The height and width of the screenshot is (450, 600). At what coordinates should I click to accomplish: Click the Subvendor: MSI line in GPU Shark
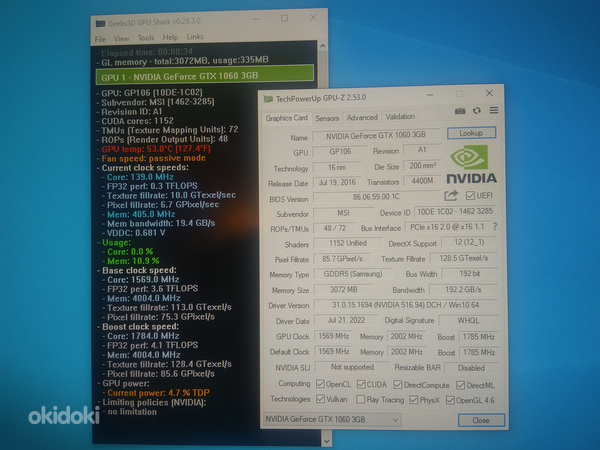(x=157, y=102)
